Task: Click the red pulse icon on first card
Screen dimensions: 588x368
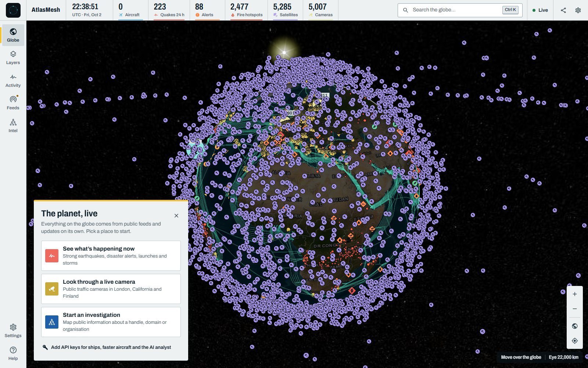Action: (x=52, y=256)
